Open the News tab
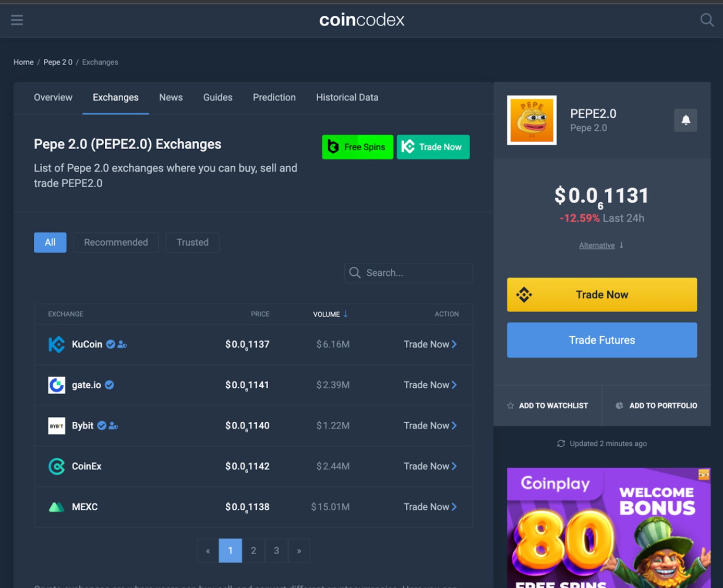This screenshot has width=723, height=588. 171,97
